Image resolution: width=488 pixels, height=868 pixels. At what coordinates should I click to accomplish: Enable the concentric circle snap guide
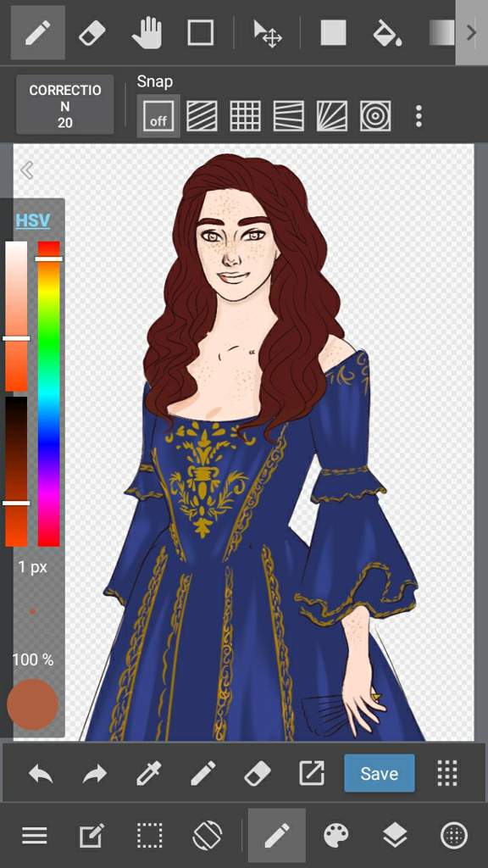pyautogui.click(x=375, y=115)
